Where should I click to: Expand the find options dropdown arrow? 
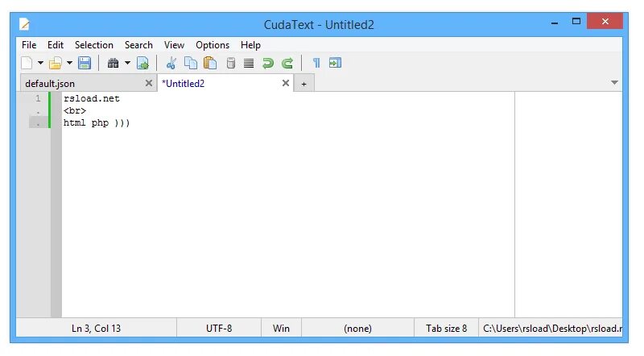127,64
